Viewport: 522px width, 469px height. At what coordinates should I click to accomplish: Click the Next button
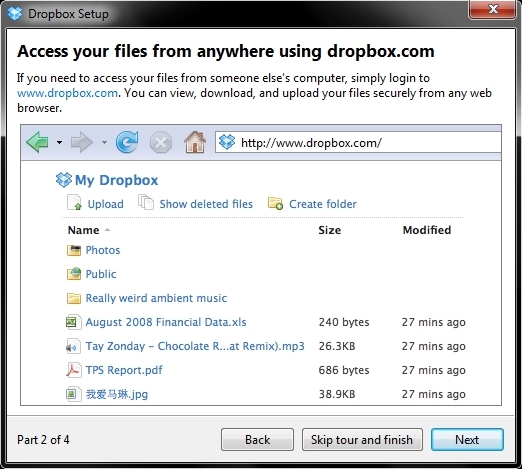click(x=467, y=440)
